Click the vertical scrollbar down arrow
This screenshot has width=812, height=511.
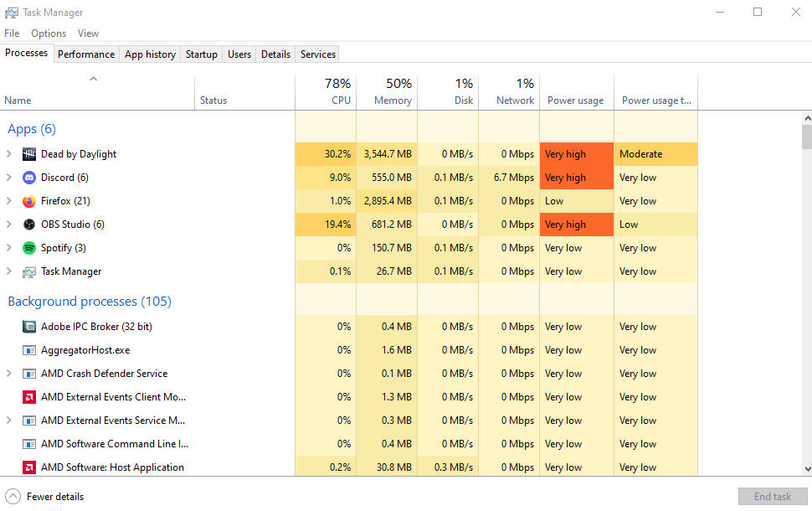[807, 469]
